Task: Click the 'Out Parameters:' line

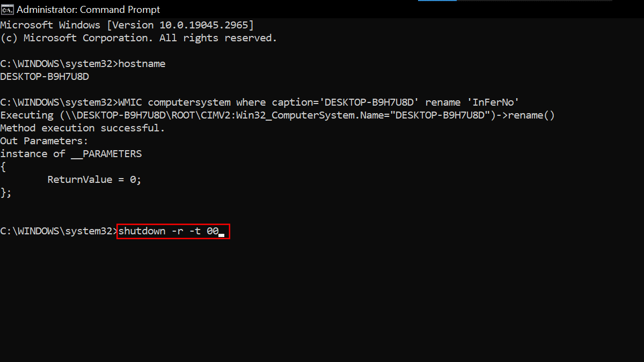Action: coord(44,141)
